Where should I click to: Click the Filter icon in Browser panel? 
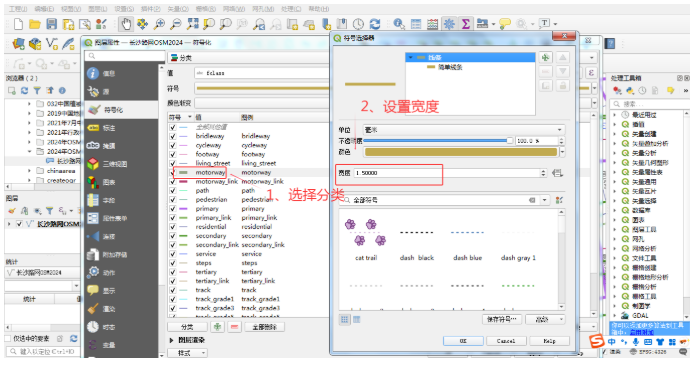[37, 91]
